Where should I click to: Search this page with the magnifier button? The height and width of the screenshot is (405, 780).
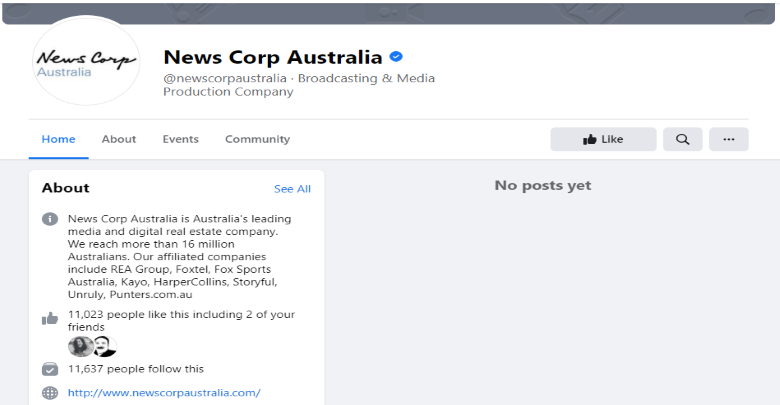(682, 139)
